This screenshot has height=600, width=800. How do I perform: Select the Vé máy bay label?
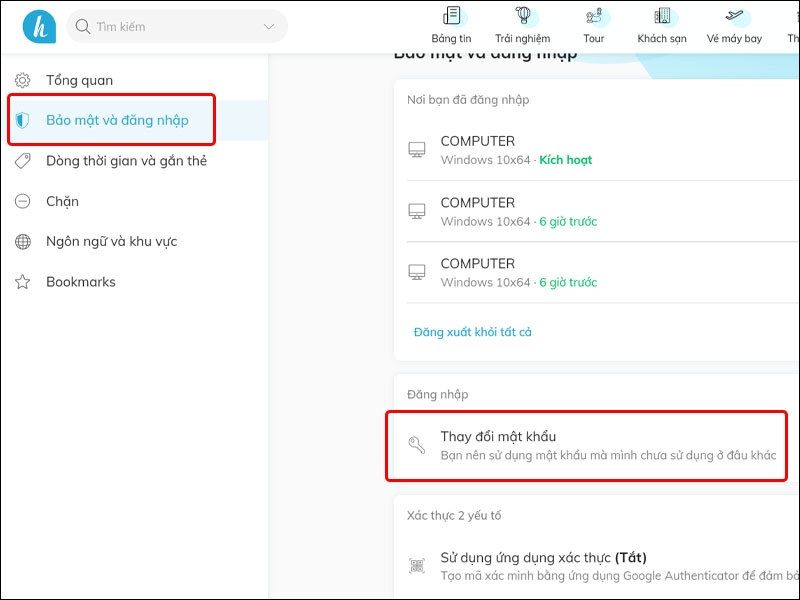coord(734,39)
